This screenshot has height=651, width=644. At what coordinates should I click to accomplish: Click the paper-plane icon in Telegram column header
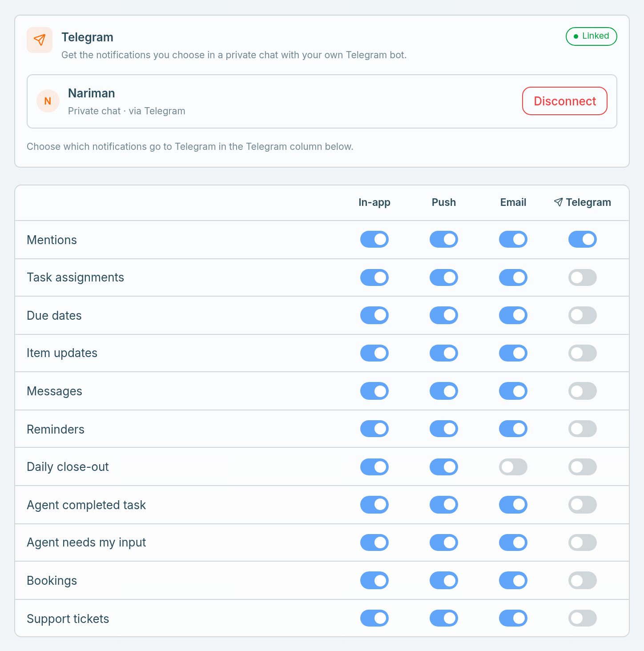558,202
